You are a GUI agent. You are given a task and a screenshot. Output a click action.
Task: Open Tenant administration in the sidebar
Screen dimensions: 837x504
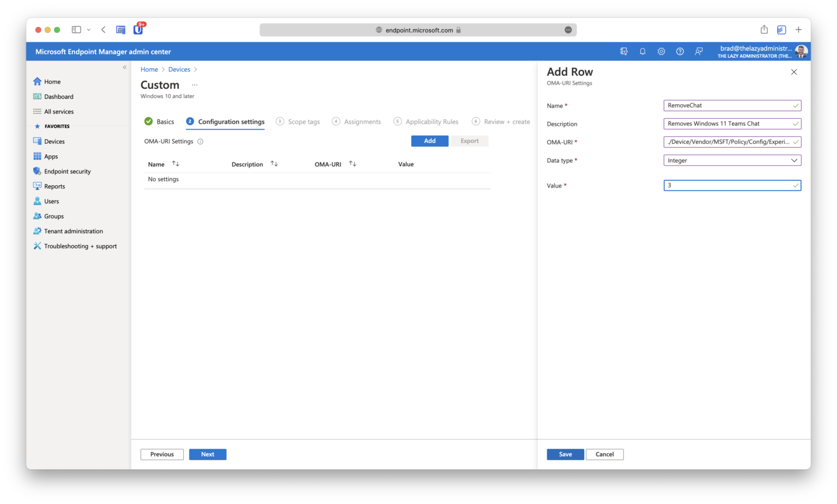[68, 231]
